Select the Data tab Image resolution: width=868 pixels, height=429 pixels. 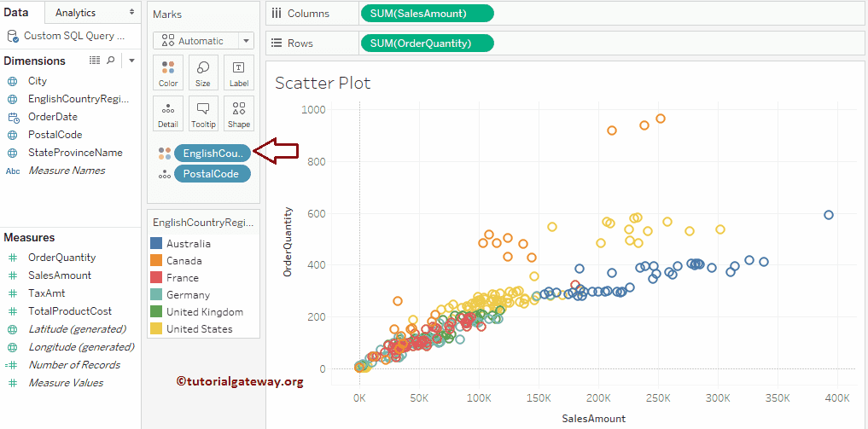(16, 13)
